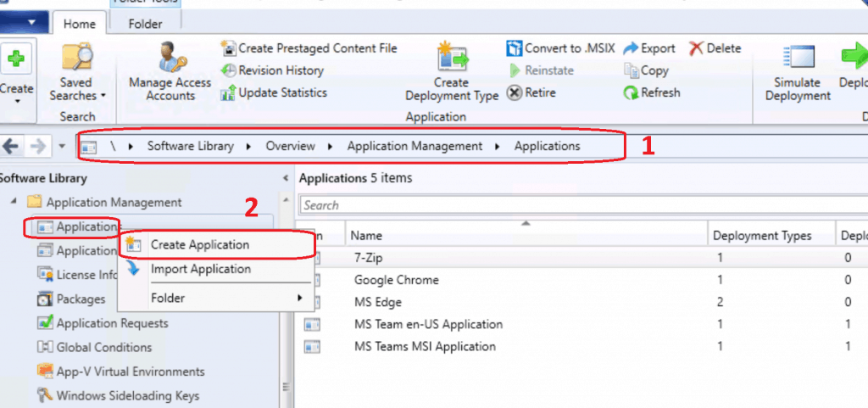Click Applications in breadcrumb
868x408 pixels.
[547, 146]
